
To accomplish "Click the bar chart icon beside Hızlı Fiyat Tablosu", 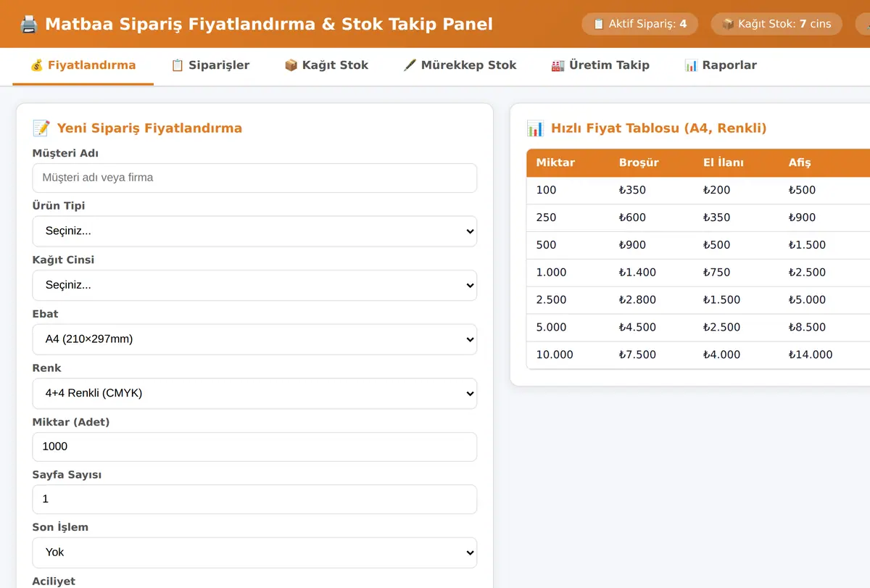I will coord(535,128).
